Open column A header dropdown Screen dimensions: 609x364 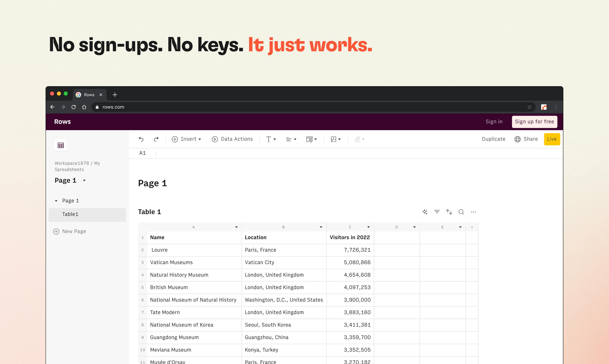point(236,227)
